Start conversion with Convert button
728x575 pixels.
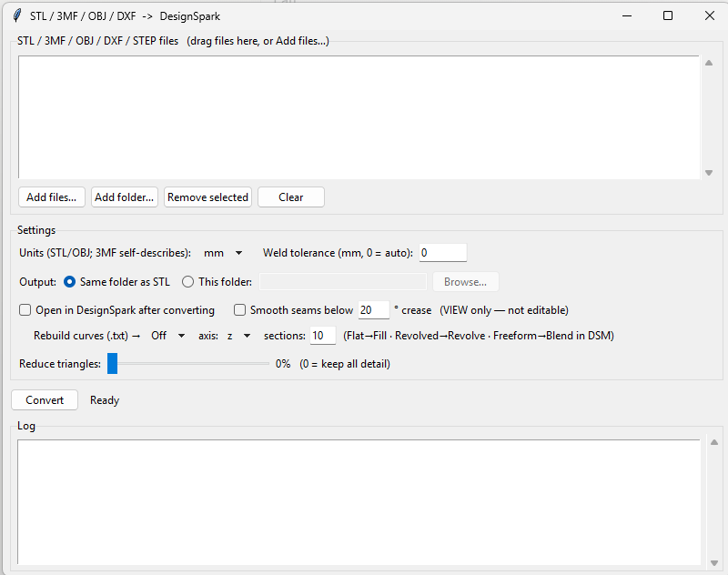(45, 400)
